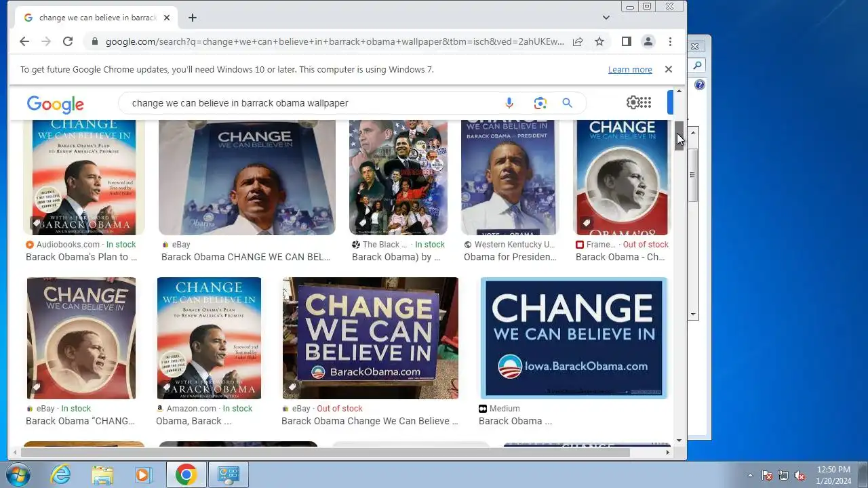Screen dimensions: 868x488
Task: Open Windows Media Player on taskbar
Action: tap(142, 474)
